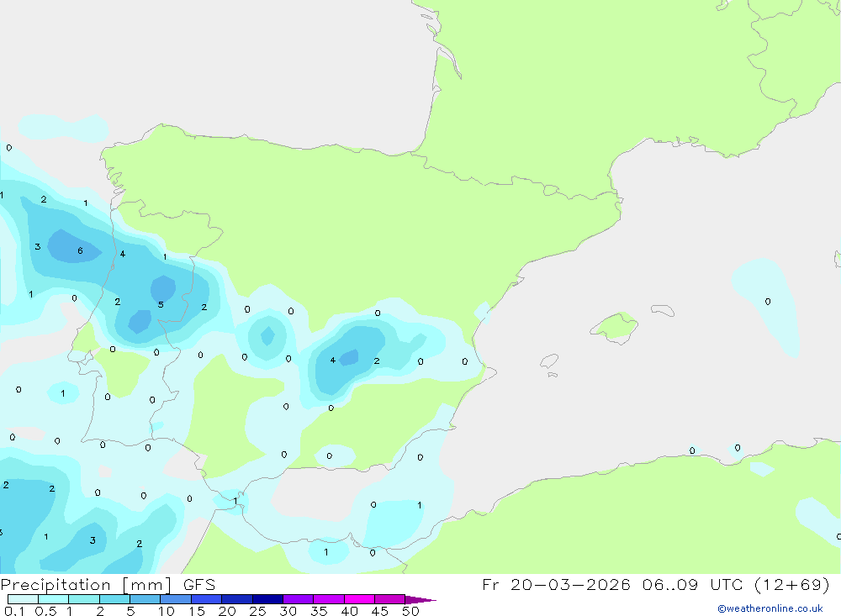Click the "Precipitation [mm]" title text
This screenshot has width=841, height=616.
click(86, 585)
